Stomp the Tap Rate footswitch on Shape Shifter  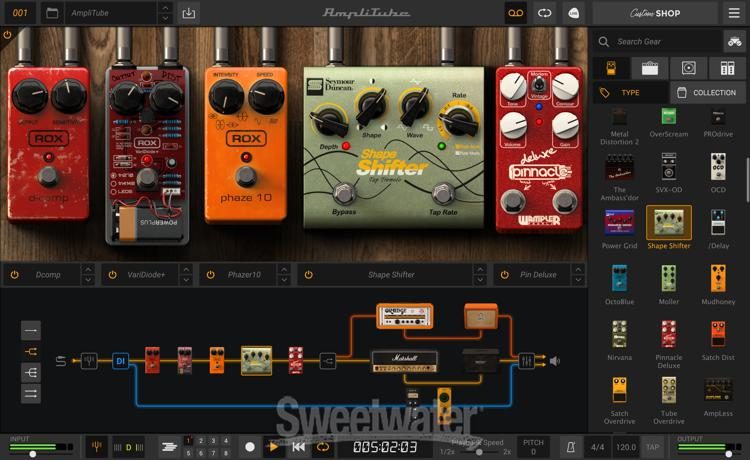pos(443,194)
